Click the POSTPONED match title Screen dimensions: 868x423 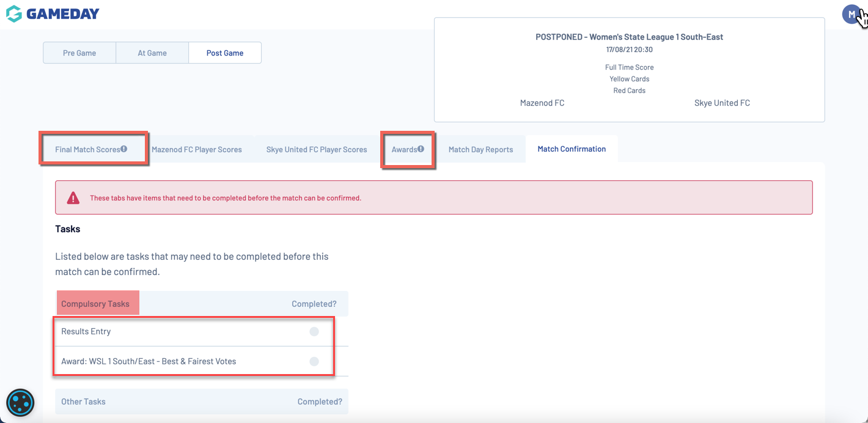pos(629,37)
